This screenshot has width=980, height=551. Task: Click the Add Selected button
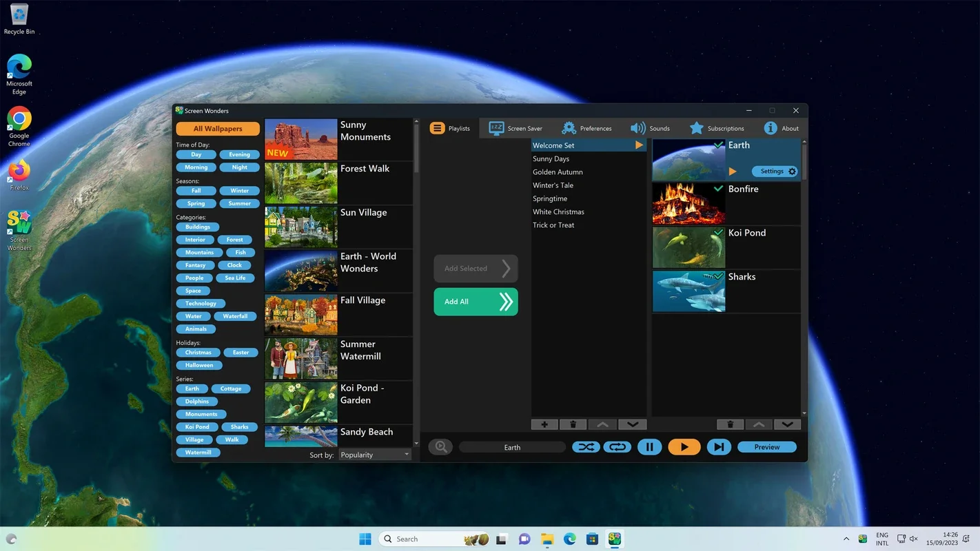pos(476,269)
